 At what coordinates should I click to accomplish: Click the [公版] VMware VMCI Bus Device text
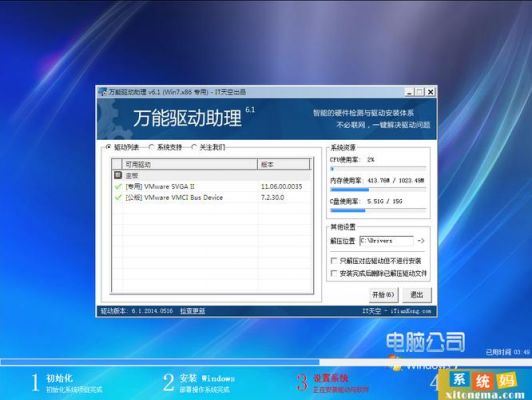pos(174,197)
